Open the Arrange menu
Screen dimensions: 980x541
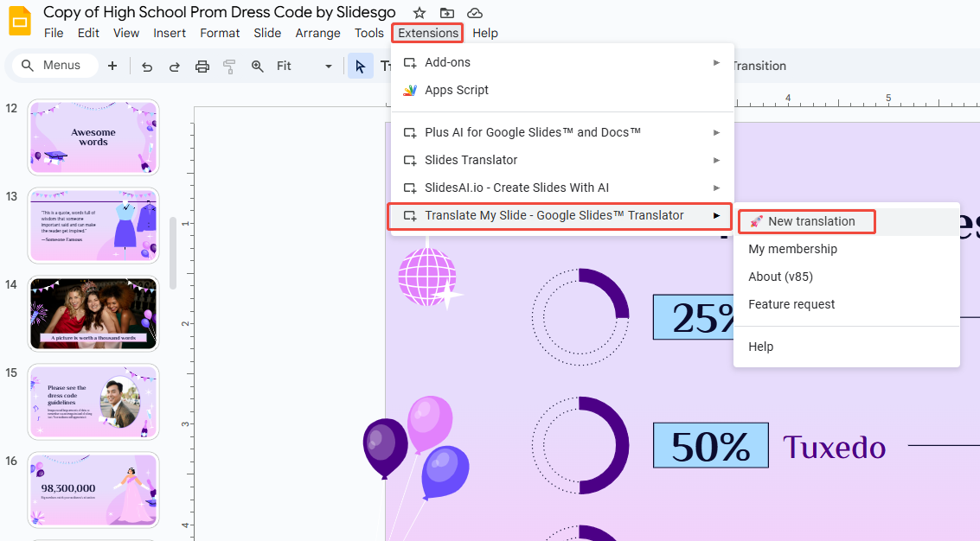tap(317, 33)
